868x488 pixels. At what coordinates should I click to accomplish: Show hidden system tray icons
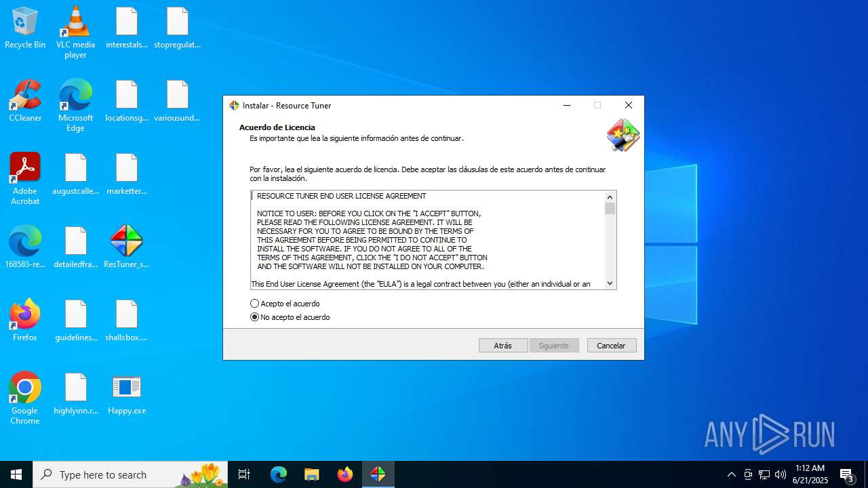click(731, 474)
